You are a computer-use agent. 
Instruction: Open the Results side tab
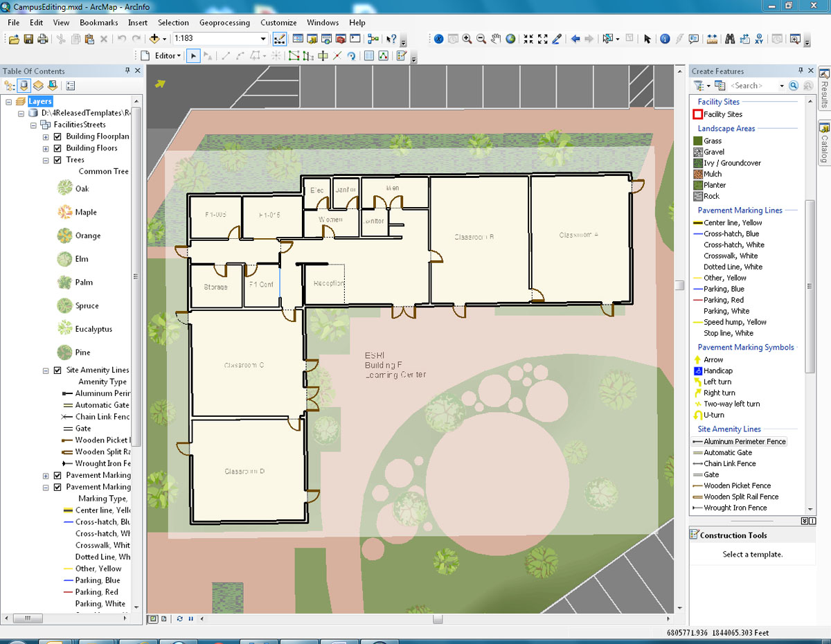coord(824,89)
